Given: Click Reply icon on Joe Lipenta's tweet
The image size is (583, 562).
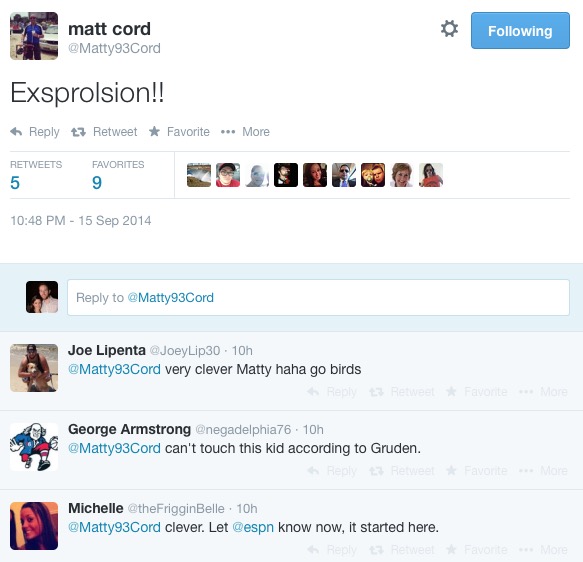Looking at the screenshot, I should pos(313,391).
